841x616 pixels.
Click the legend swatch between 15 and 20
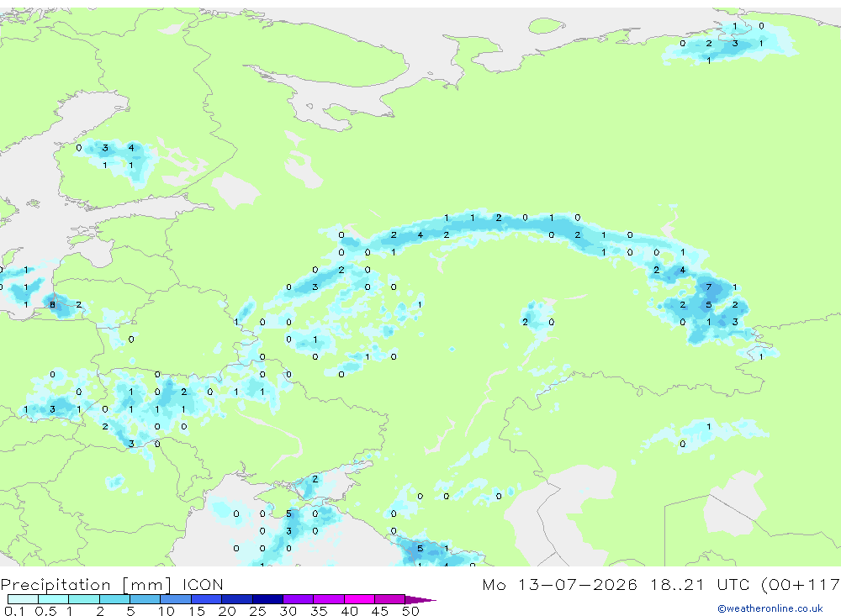(207, 599)
